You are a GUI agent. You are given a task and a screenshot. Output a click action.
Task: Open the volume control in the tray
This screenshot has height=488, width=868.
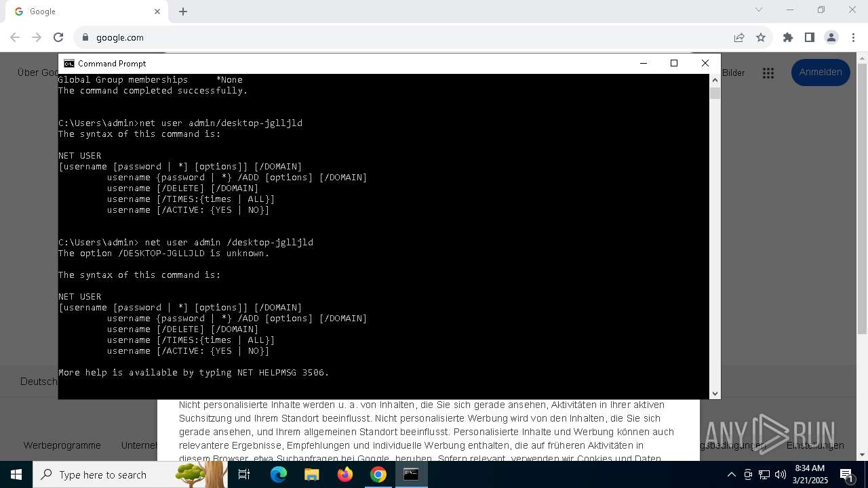click(781, 474)
